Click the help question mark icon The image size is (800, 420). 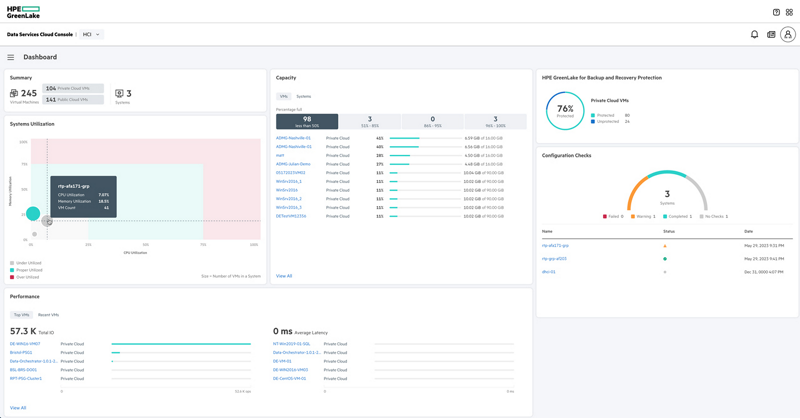pyautogui.click(x=777, y=12)
